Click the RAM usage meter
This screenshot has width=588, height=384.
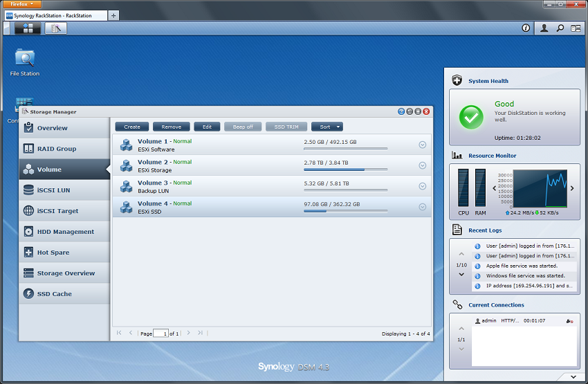pos(480,188)
